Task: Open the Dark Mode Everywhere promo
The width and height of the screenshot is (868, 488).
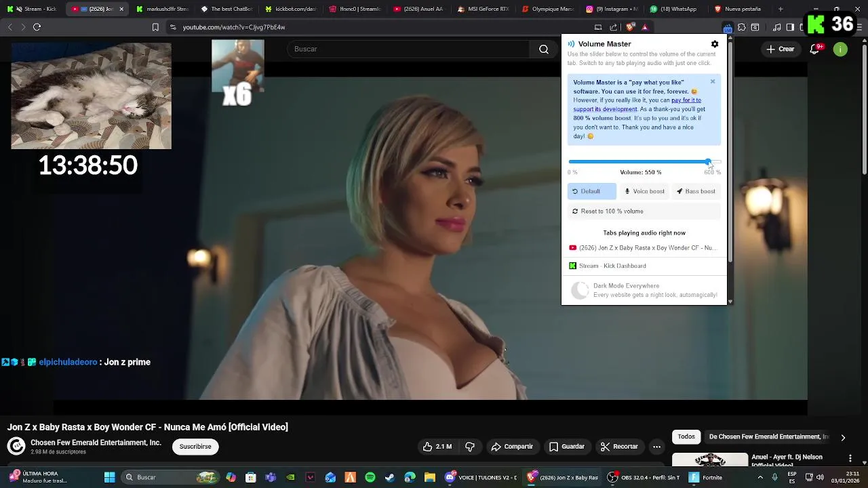Action: pyautogui.click(x=644, y=290)
